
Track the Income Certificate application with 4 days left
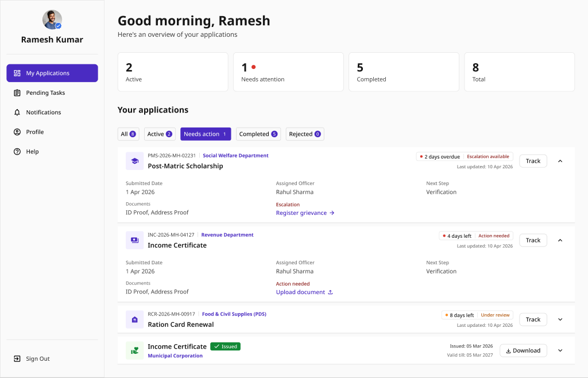pyautogui.click(x=533, y=240)
